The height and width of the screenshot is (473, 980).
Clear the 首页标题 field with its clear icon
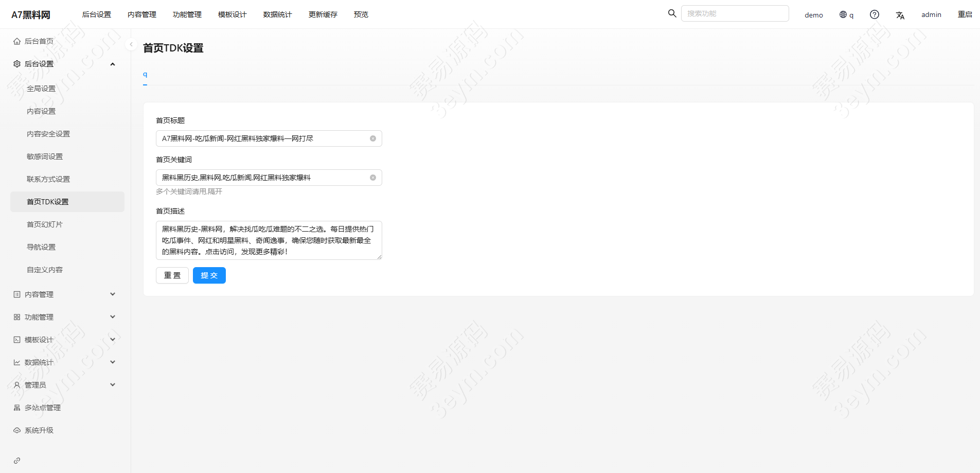pyautogui.click(x=373, y=138)
